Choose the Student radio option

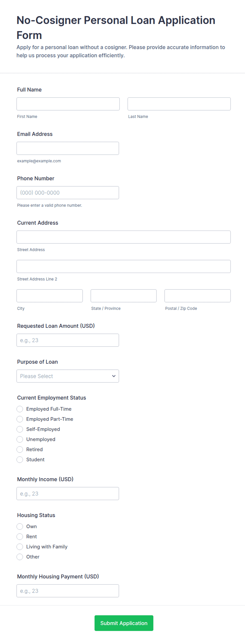20,460
